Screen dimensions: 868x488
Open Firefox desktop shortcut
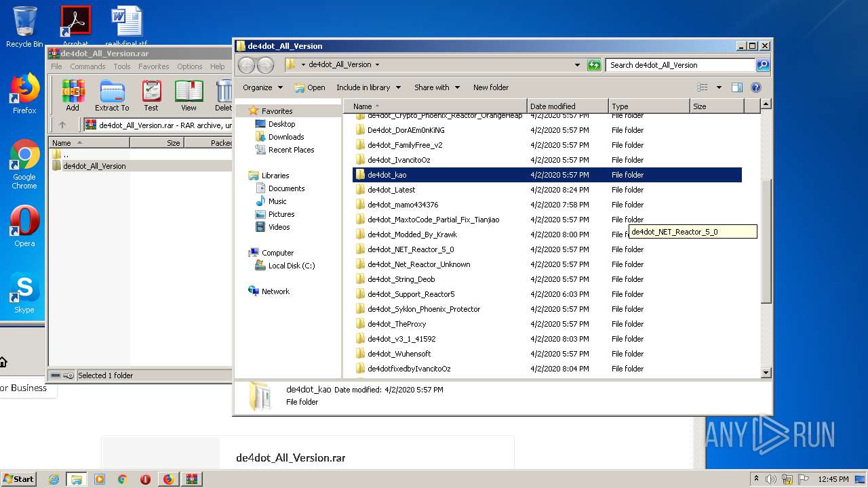click(24, 94)
